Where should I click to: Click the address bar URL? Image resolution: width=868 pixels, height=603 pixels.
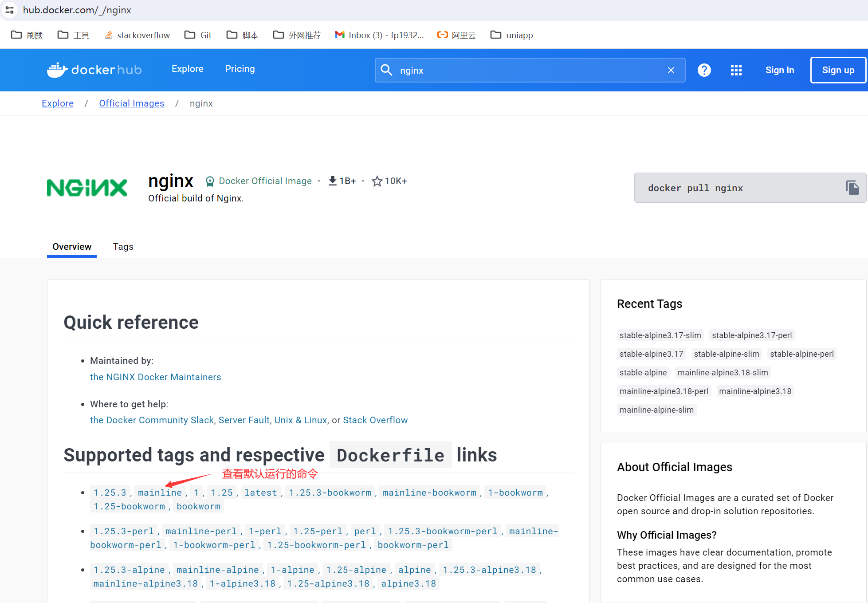[77, 10]
